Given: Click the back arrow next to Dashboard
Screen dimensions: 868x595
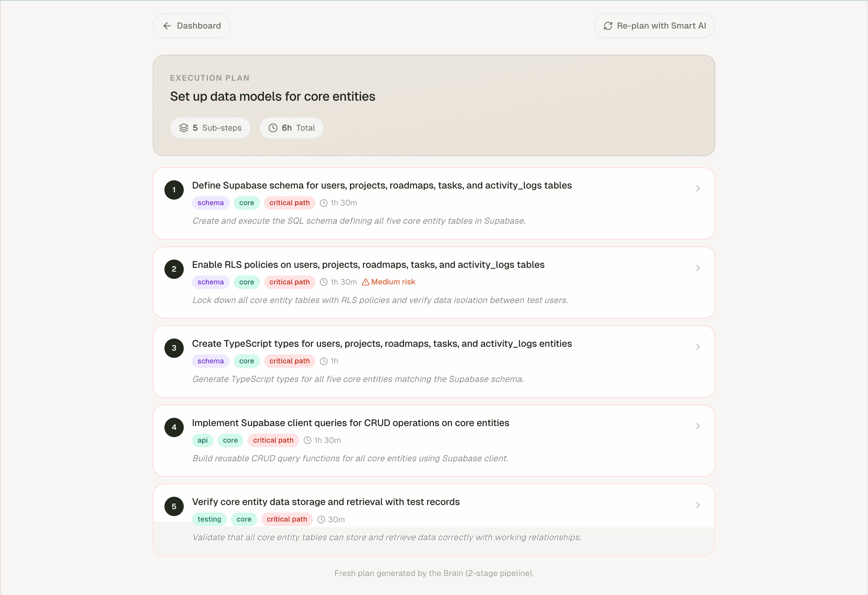Looking at the screenshot, I should [167, 26].
